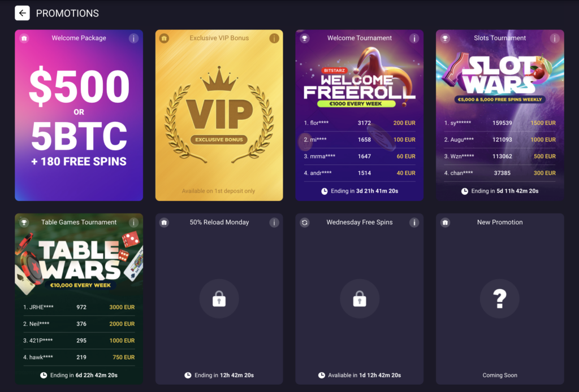Click the question mark on New Promotion
The height and width of the screenshot is (392, 579).
point(500,299)
